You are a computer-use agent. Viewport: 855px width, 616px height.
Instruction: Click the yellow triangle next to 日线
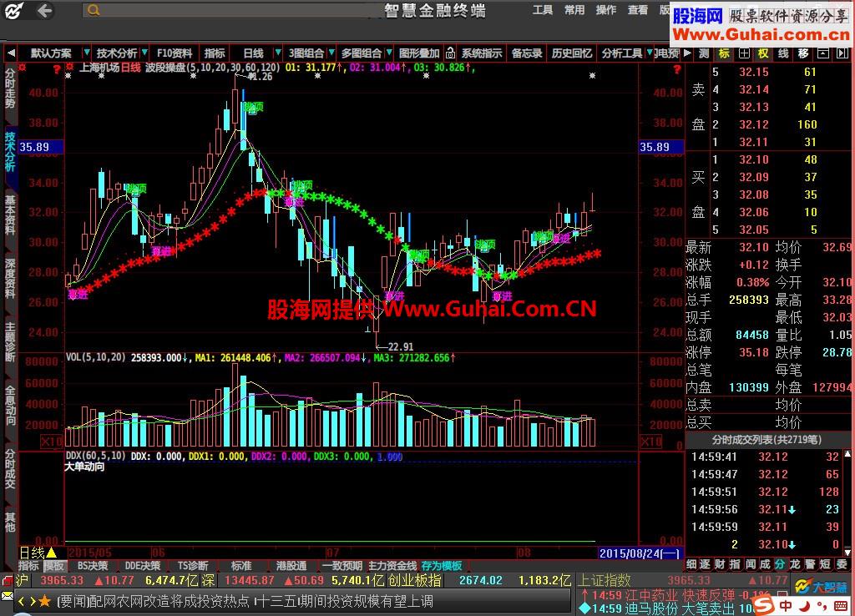coord(52,553)
